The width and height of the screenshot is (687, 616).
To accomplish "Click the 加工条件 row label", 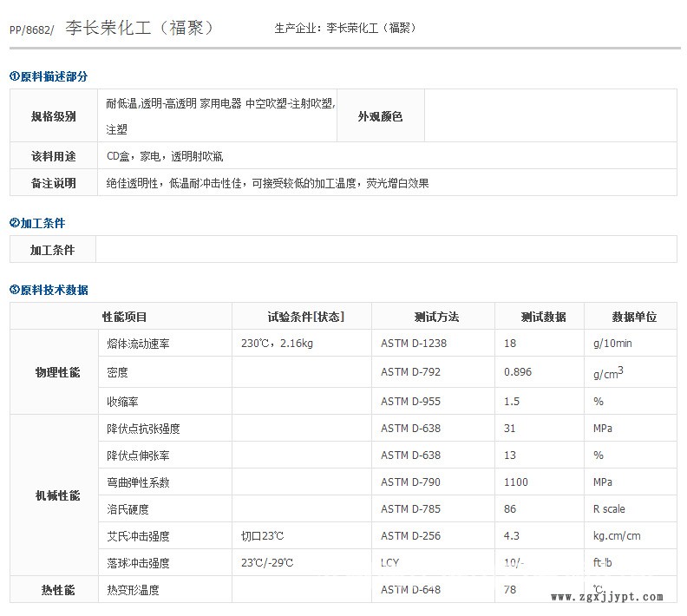I will point(53,250).
